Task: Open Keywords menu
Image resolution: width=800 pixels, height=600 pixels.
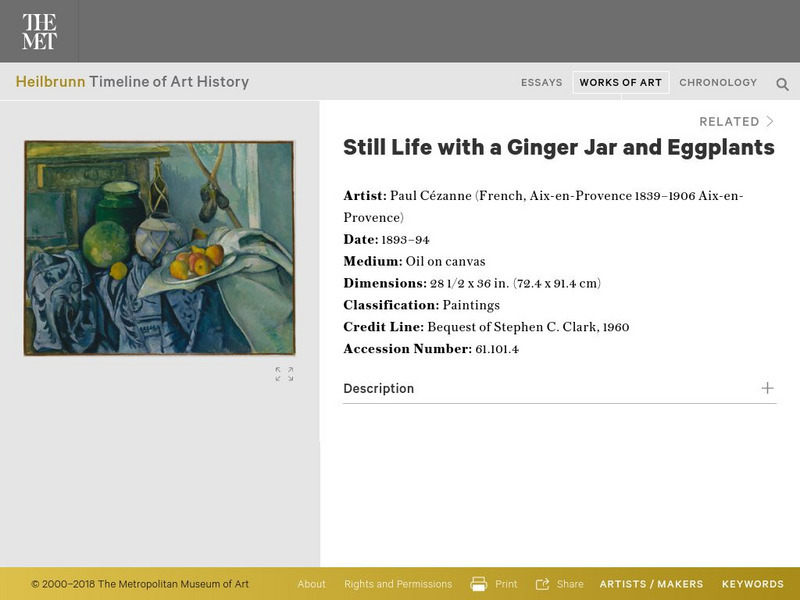Action: (x=753, y=584)
